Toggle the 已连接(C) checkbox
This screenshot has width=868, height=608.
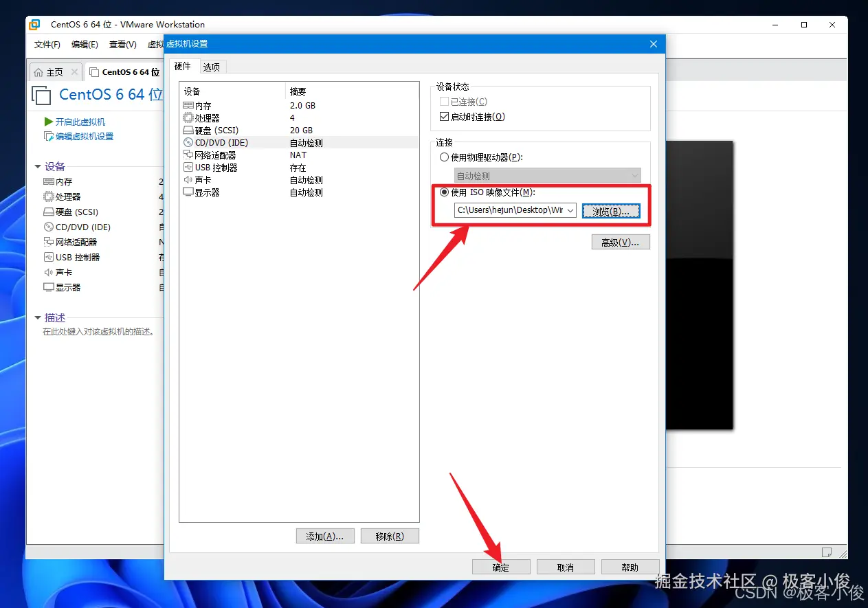coord(444,102)
